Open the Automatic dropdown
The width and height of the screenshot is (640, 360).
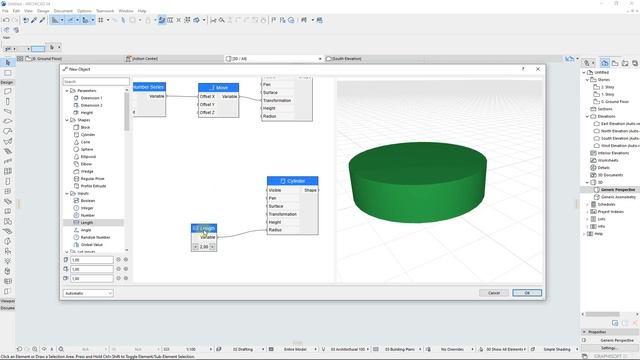click(x=88, y=293)
